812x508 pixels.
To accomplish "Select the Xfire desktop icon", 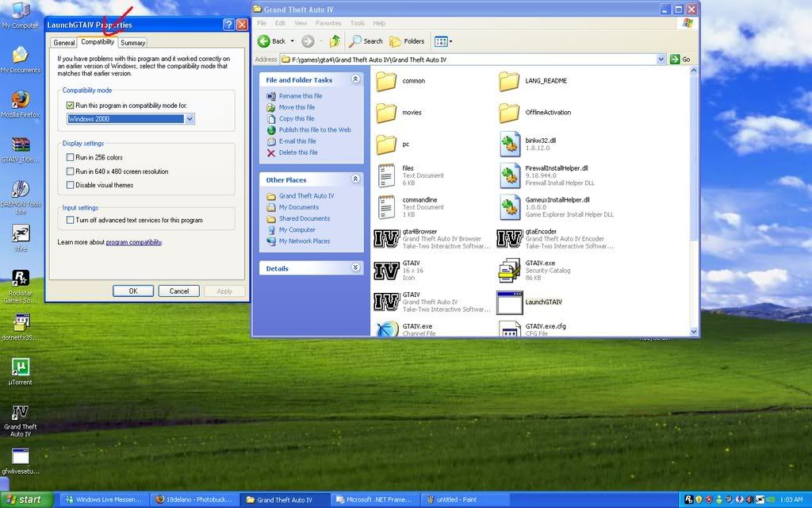I will pos(20,234).
